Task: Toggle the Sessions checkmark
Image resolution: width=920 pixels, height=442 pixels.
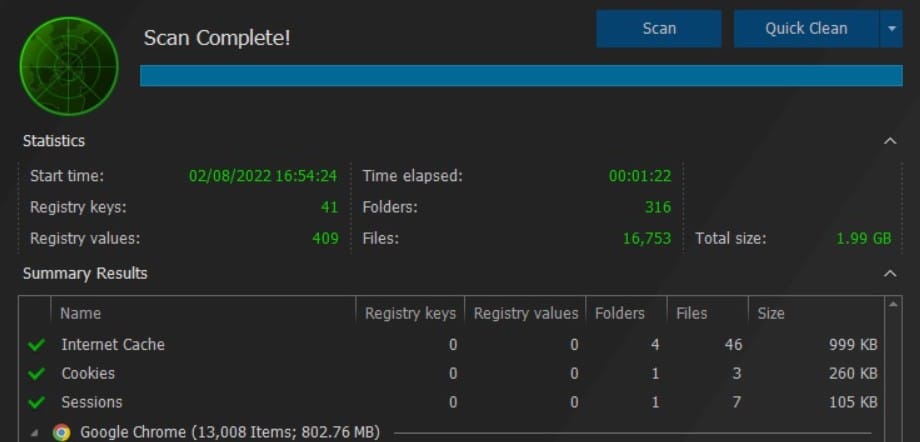Action: click(36, 402)
